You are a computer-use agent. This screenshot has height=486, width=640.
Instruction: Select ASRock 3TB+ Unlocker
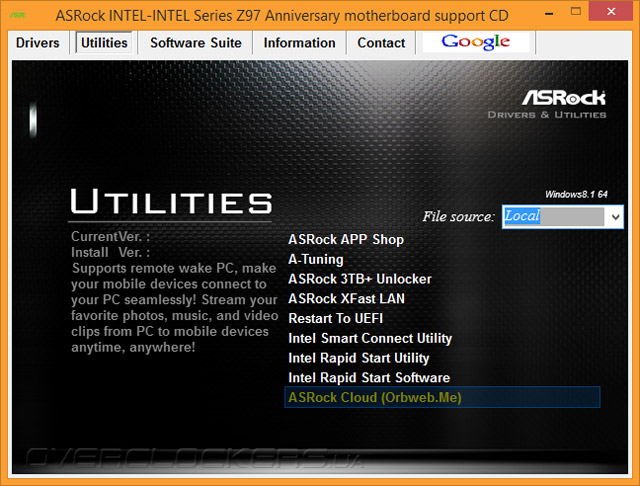[x=360, y=279]
